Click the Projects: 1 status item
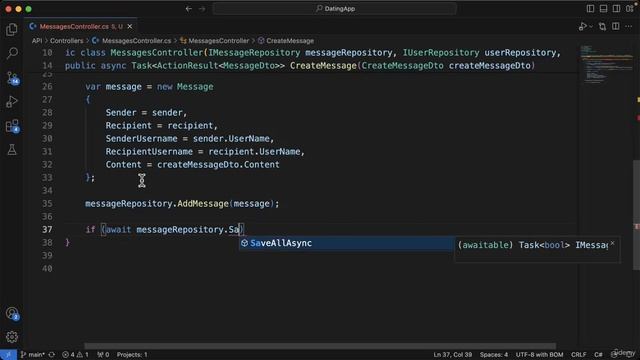 click(x=132, y=355)
